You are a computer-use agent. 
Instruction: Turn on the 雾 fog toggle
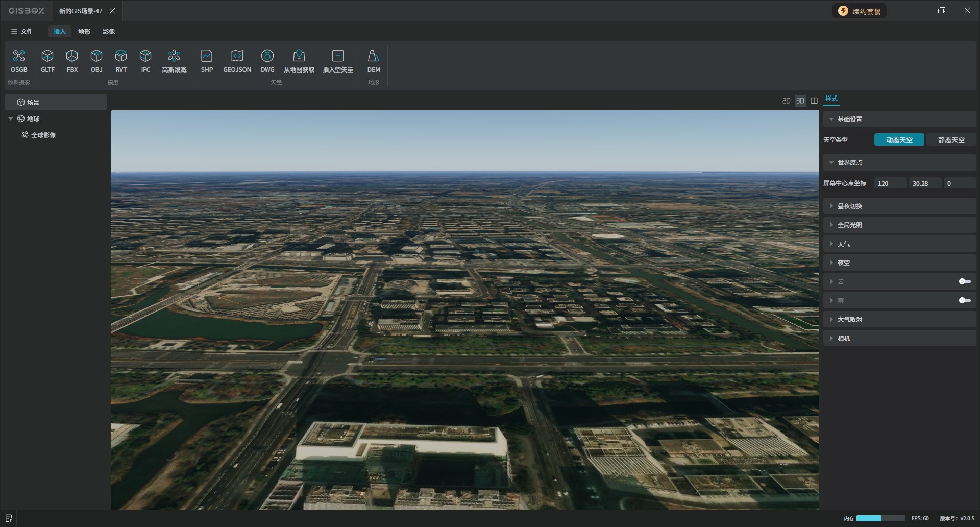[964, 300]
